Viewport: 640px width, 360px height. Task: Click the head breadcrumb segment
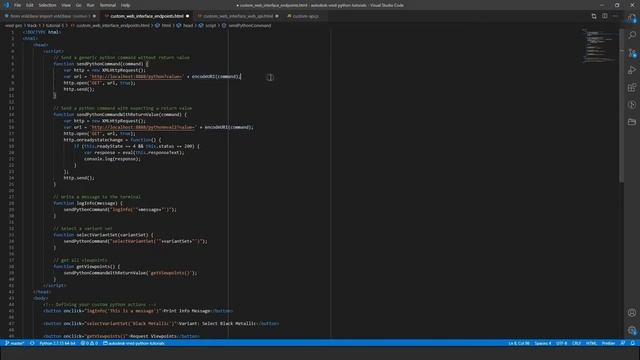tap(185, 25)
